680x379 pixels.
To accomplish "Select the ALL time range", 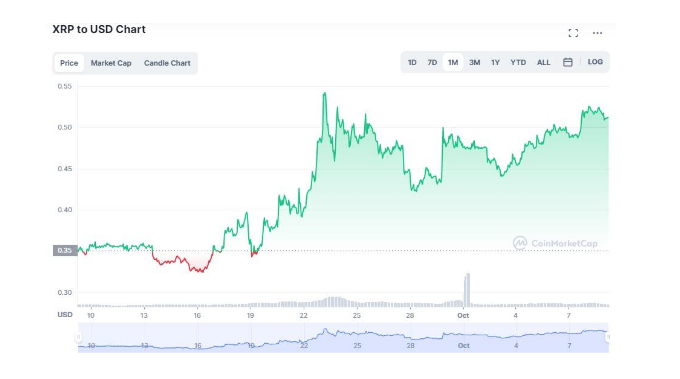I will pyautogui.click(x=543, y=62).
